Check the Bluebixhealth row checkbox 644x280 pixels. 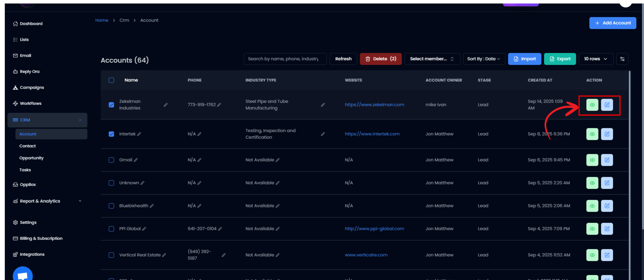(x=111, y=206)
